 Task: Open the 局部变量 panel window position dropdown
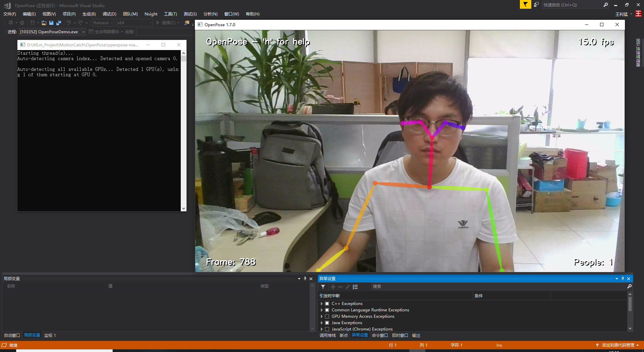(299, 279)
